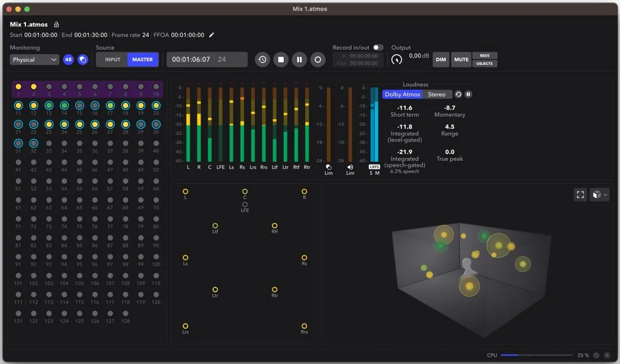Click the BEDS button
Image resolution: width=620 pixels, height=364 pixels.
tap(484, 56)
